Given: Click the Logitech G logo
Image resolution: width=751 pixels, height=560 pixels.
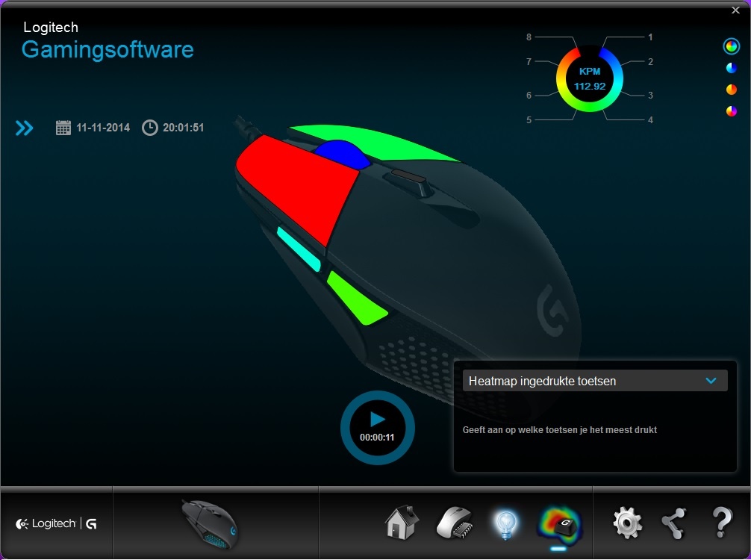Looking at the screenshot, I should pyautogui.click(x=57, y=523).
